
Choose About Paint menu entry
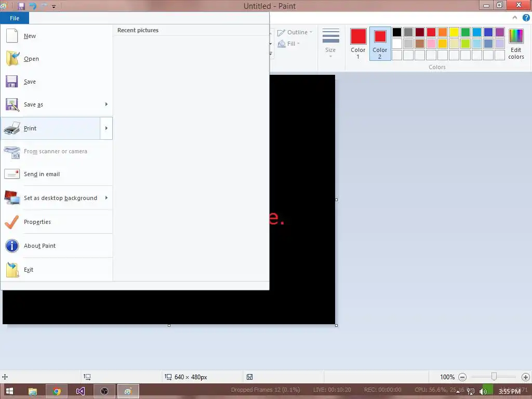pos(56,246)
